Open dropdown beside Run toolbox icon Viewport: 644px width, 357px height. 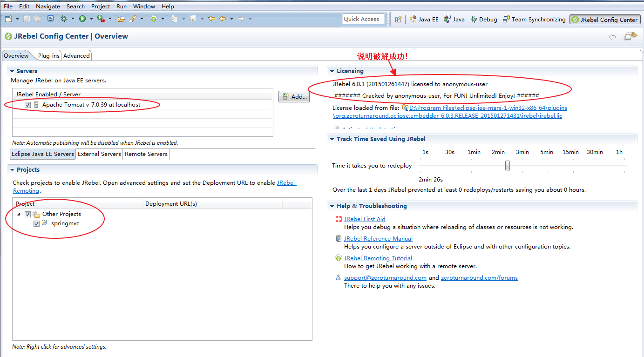(x=110, y=19)
